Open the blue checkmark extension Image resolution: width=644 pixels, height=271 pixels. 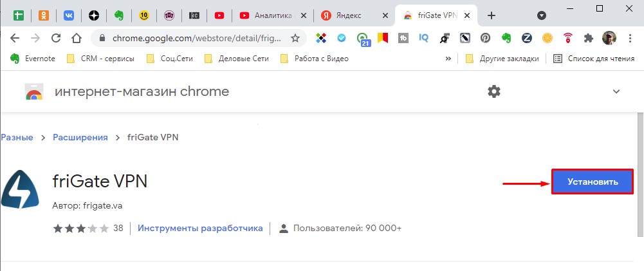(342, 38)
